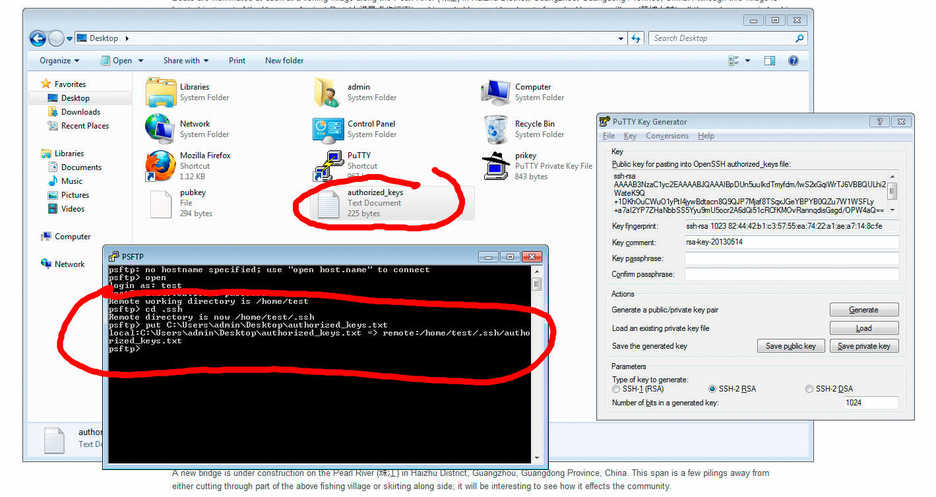Select the pubkey file icon
The image size is (936, 497).
tap(161, 204)
